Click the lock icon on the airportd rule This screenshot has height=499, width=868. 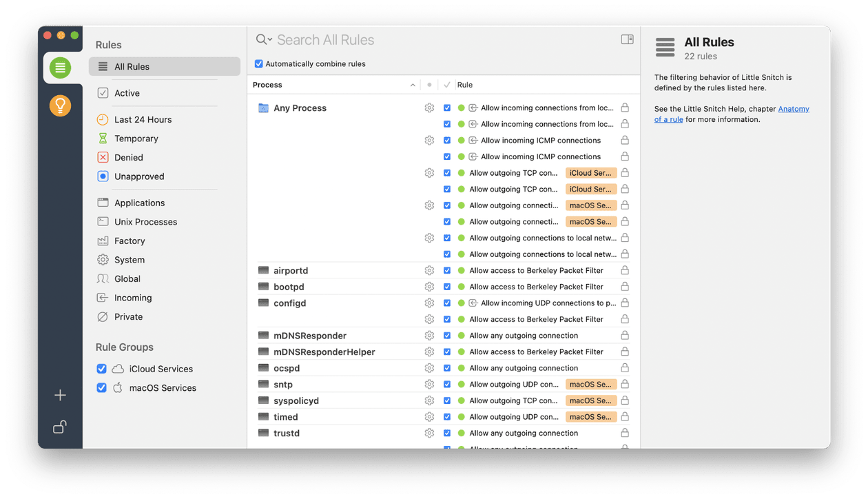[x=625, y=270]
